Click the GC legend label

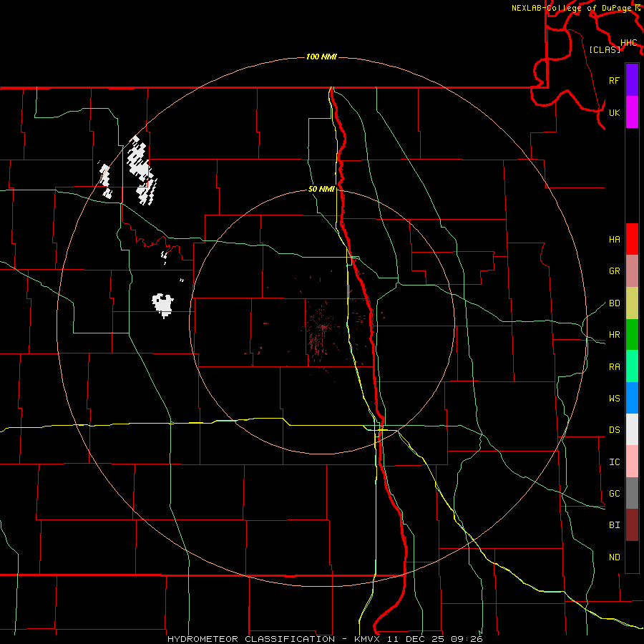coord(614,494)
